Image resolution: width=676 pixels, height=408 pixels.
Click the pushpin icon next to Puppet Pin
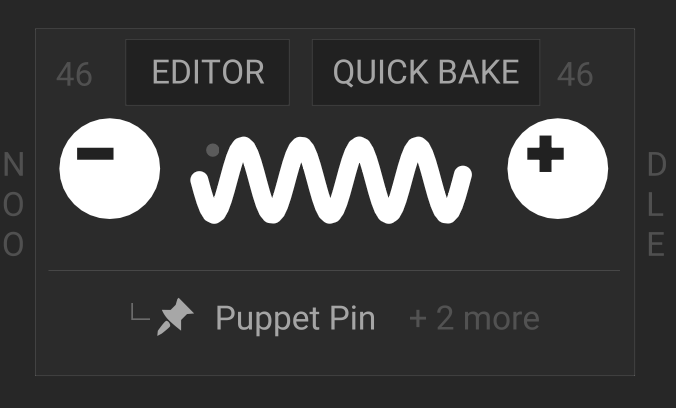coord(175,317)
